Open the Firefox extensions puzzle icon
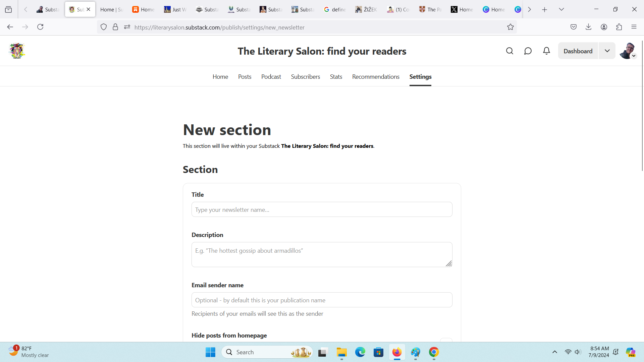This screenshot has width=644, height=362. point(619,27)
